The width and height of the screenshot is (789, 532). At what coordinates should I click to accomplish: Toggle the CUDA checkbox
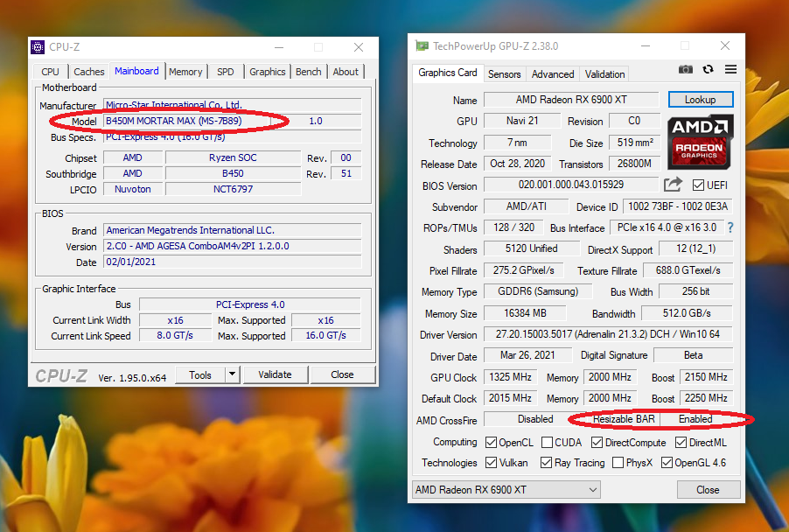(547, 443)
